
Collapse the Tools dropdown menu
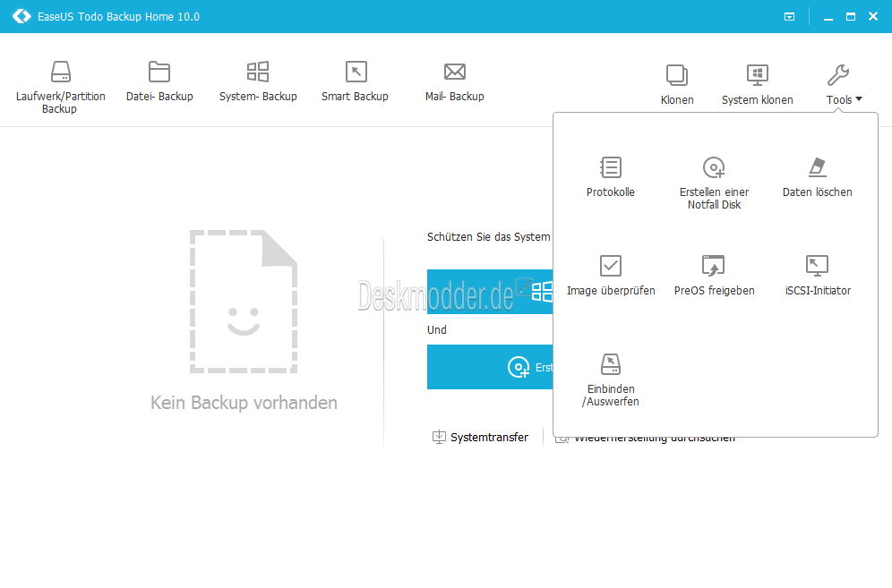844,85
